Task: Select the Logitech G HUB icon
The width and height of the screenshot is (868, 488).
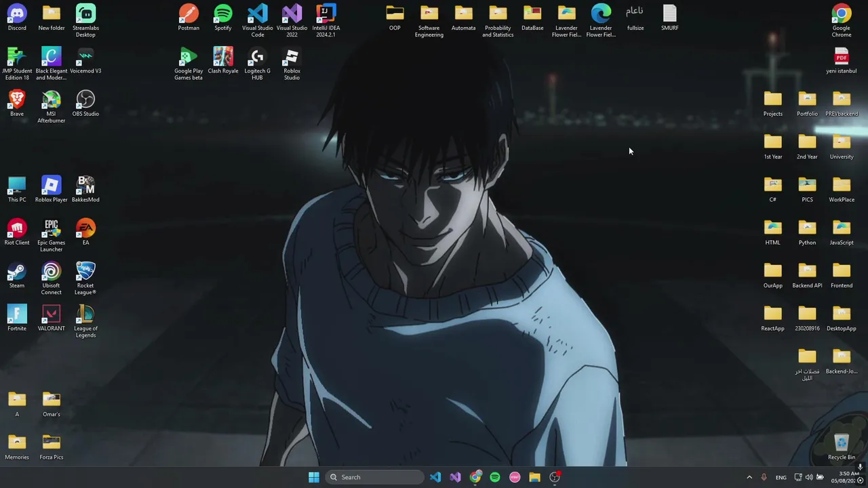Action: tap(258, 64)
